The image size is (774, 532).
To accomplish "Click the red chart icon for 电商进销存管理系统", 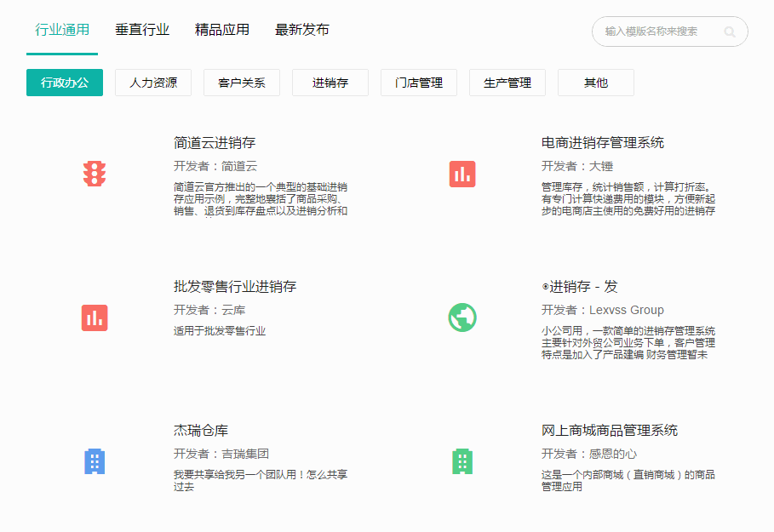I will pyautogui.click(x=462, y=174).
